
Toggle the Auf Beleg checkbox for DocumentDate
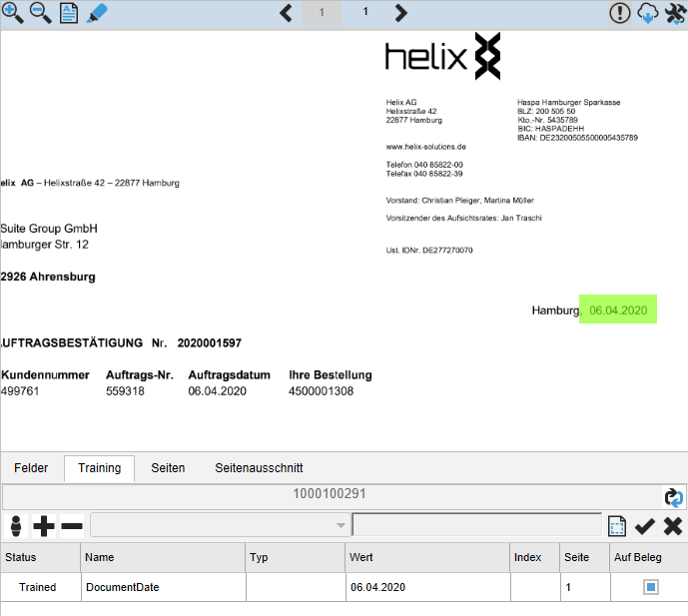pos(650,588)
